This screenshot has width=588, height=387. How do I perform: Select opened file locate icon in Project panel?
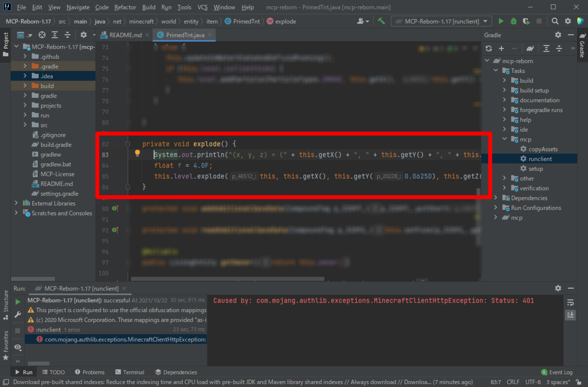click(42, 35)
